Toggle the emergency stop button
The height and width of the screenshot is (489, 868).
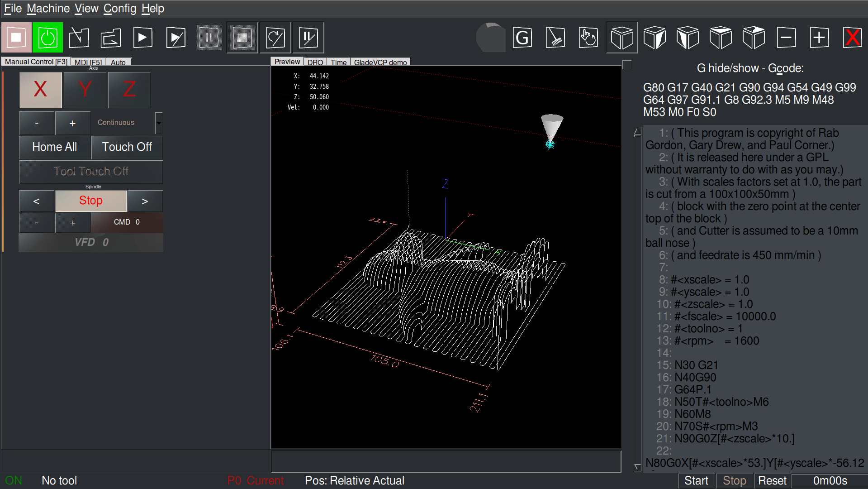tap(16, 38)
